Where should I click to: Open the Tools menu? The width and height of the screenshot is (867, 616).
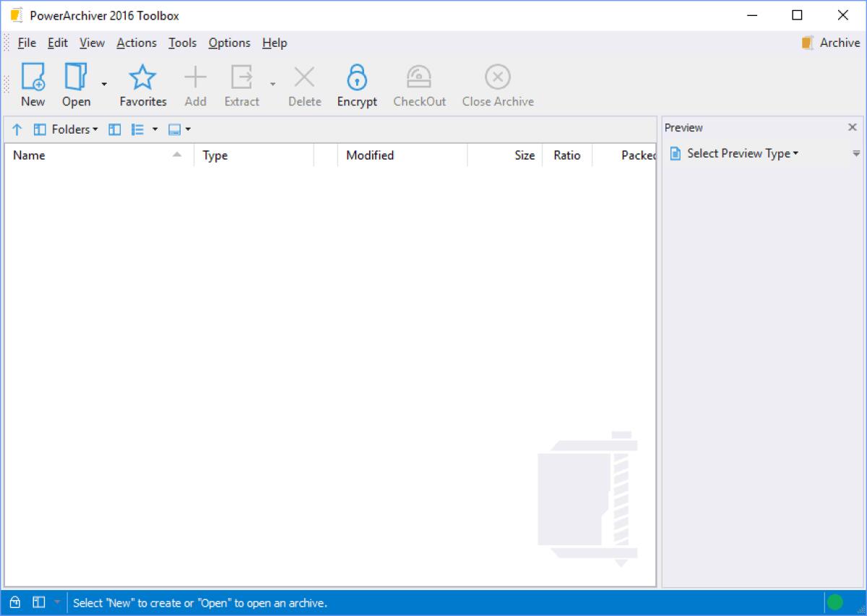pyautogui.click(x=182, y=43)
